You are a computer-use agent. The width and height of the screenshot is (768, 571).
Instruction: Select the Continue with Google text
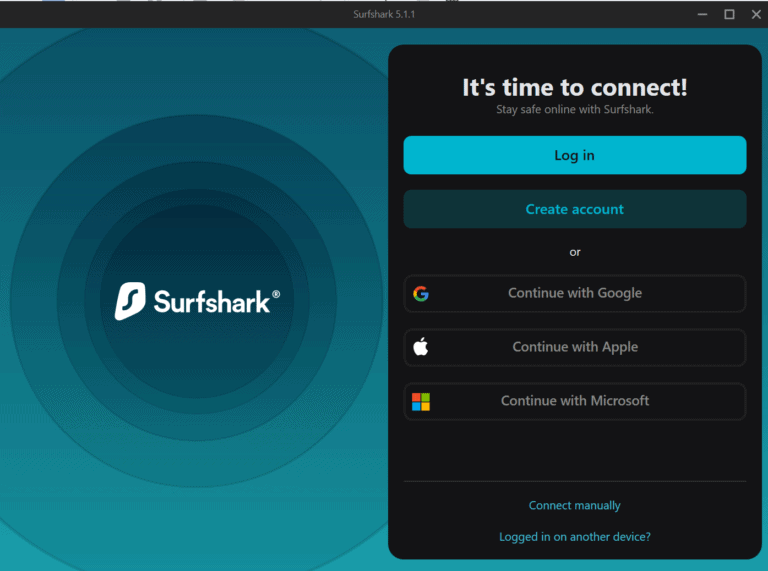(575, 293)
